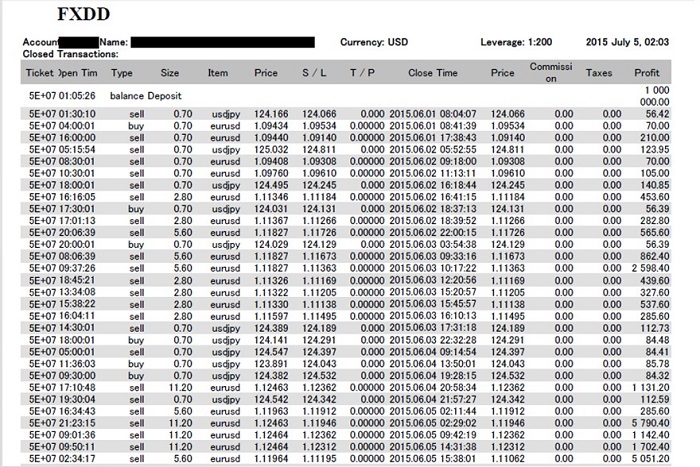Select open price 124.166
This screenshot has width=700, height=467.
(x=271, y=114)
